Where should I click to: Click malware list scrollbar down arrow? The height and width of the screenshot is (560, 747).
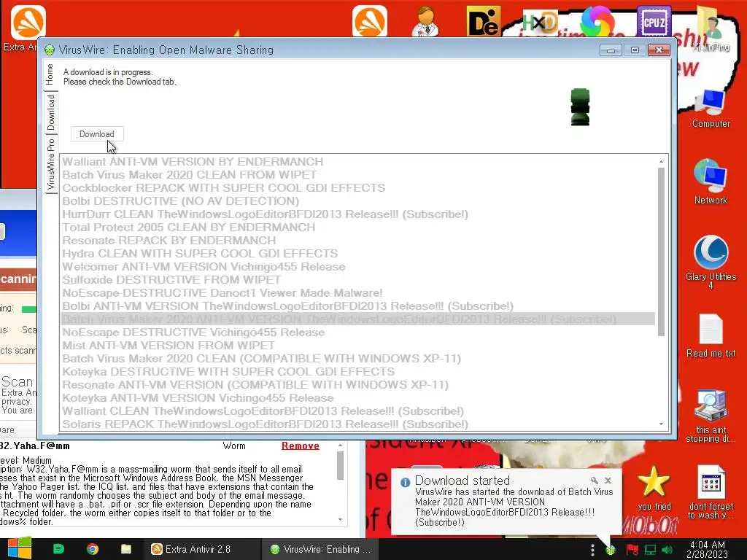661,424
